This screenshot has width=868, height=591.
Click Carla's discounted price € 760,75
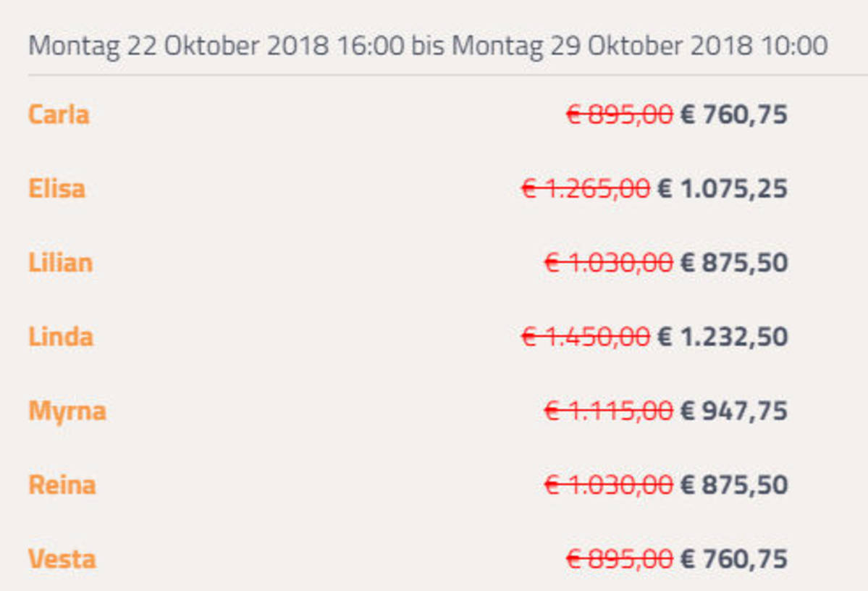pyautogui.click(x=733, y=114)
